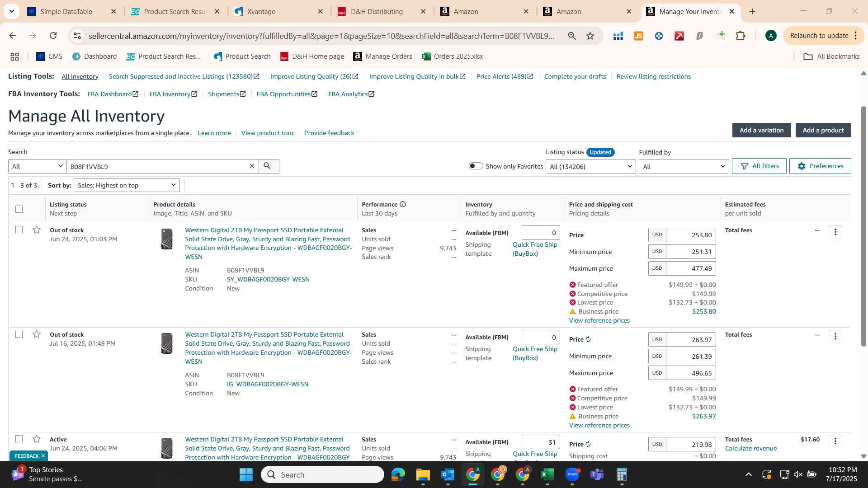This screenshot has width=868, height=488.
Task: Open the search field 'All' dropdown
Action: pyautogui.click(x=37, y=166)
